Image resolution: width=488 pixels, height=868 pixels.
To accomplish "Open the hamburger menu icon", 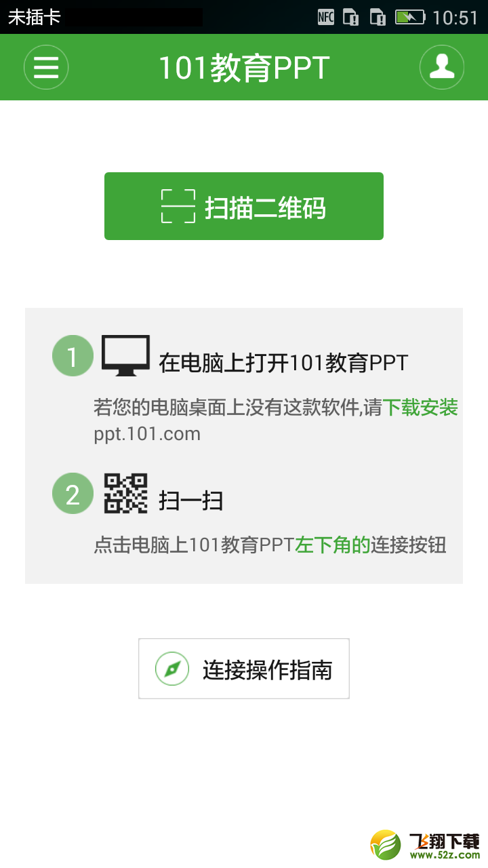I will click(46, 67).
